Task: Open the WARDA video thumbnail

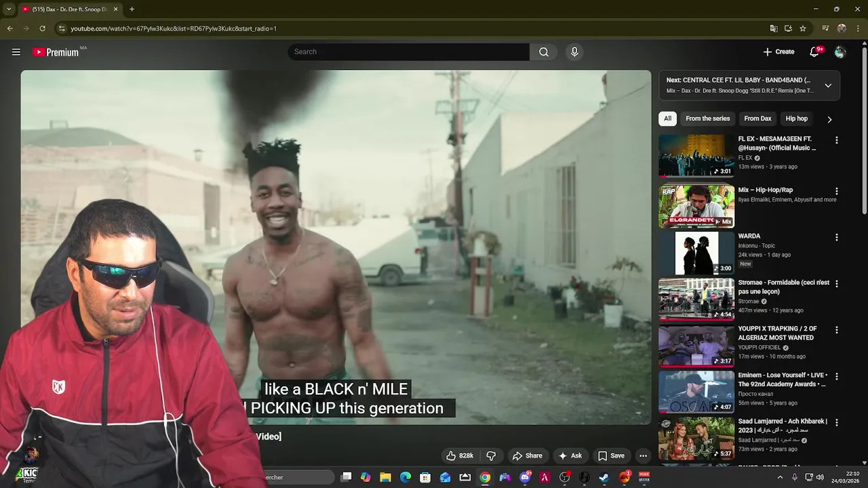Action: click(696, 253)
